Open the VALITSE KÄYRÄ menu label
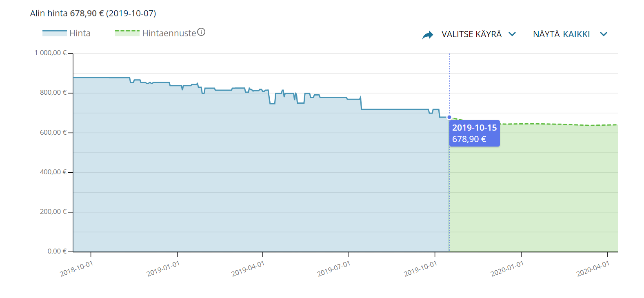 coord(471,34)
